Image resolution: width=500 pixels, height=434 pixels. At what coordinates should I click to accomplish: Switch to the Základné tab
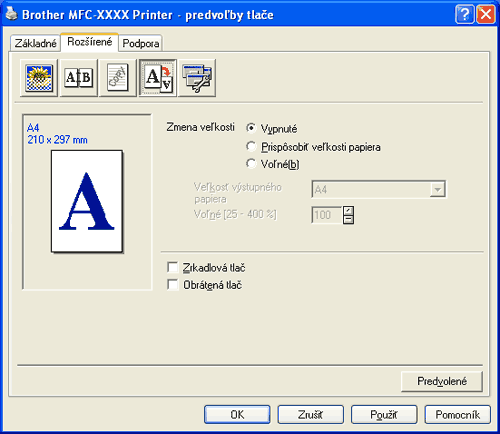pyautogui.click(x=35, y=43)
